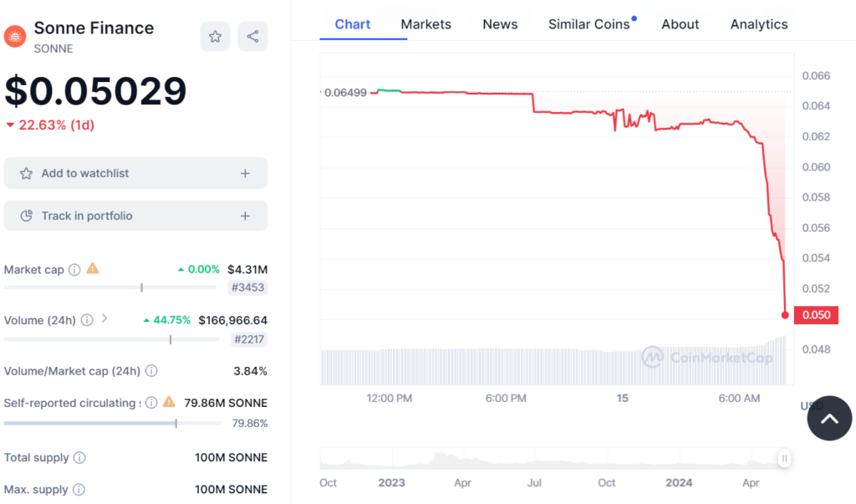Open Volume/Market cap (24h) info icon
Screen dimensions: 856x504
[151, 371]
